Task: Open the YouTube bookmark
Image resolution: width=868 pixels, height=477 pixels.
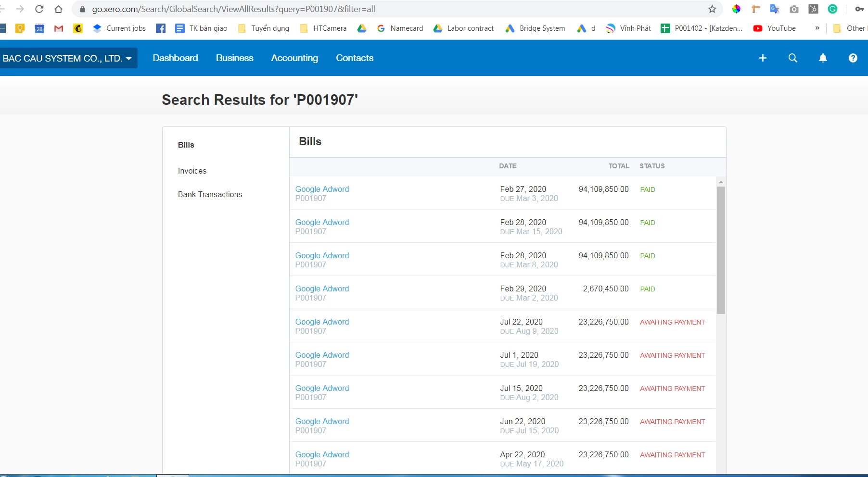Action: pos(774,28)
